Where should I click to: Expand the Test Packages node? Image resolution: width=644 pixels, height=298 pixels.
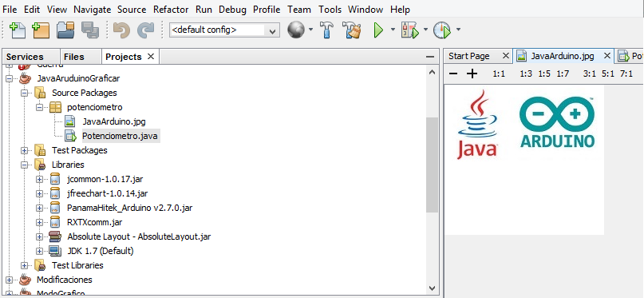[x=24, y=150]
